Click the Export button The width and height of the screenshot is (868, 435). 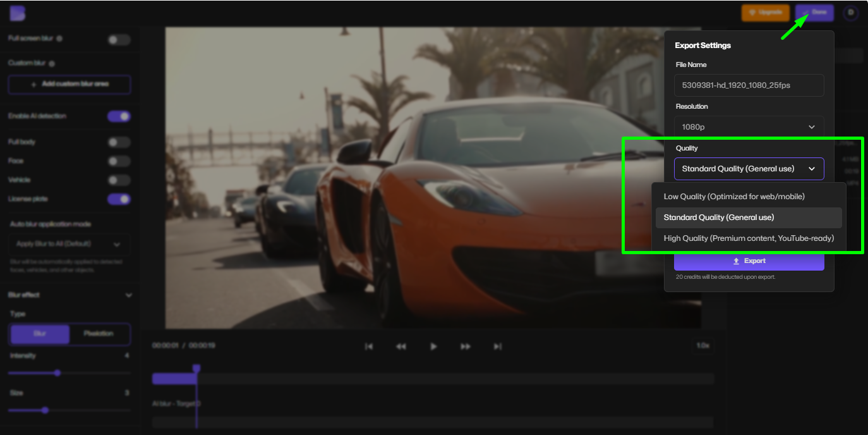tap(749, 261)
